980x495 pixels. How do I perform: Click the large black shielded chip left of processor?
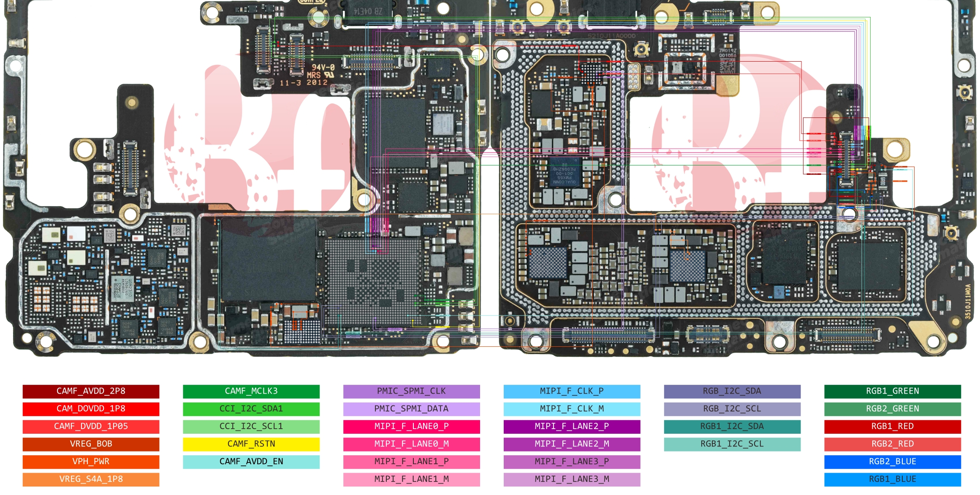(x=268, y=259)
